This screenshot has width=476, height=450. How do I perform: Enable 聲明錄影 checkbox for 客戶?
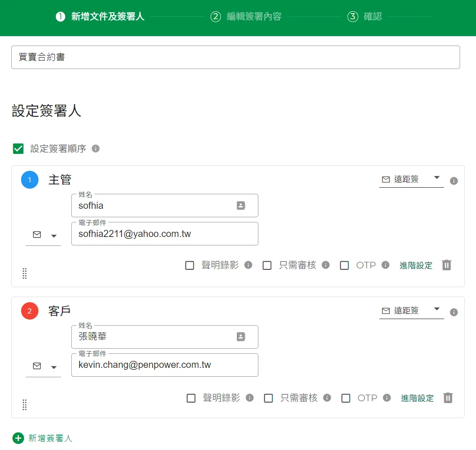pos(191,398)
